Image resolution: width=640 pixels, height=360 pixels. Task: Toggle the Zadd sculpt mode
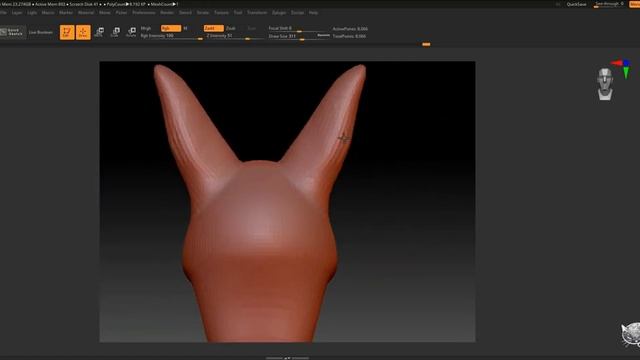(x=213, y=28)
